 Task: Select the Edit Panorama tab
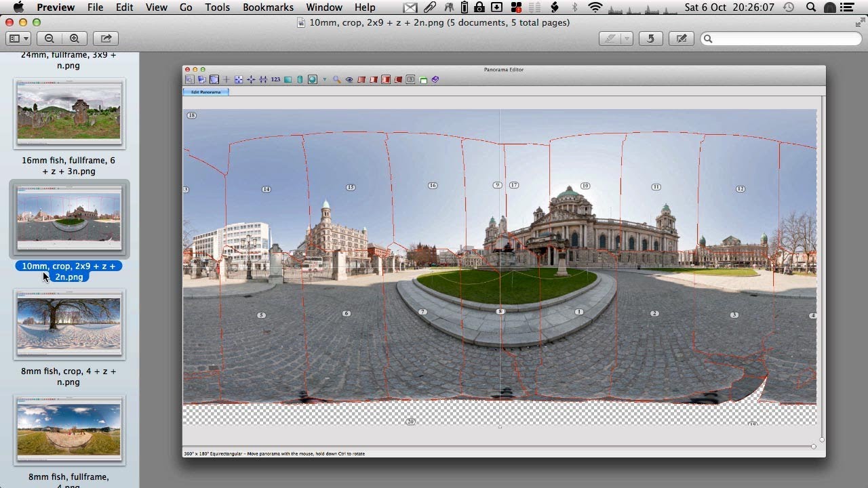(205, 91)
